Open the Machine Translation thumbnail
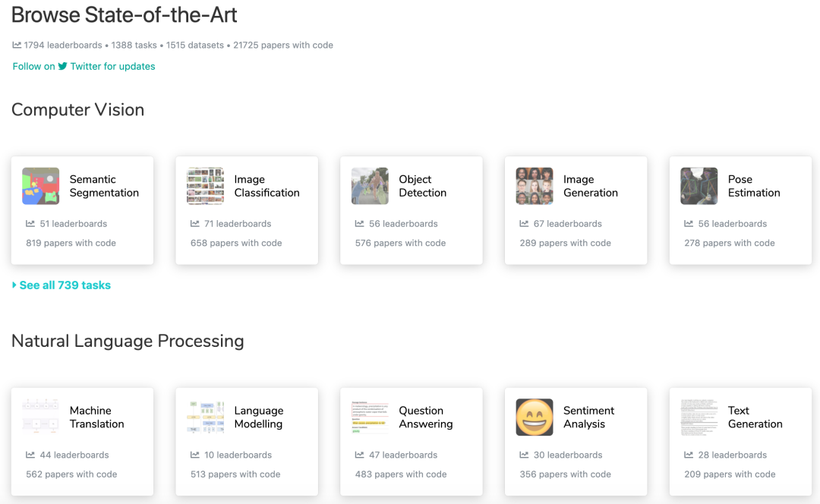 click(41, 417)
